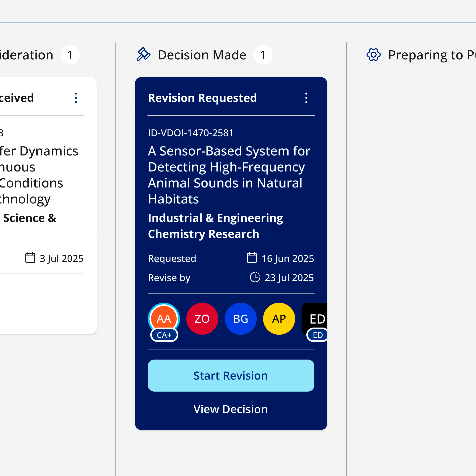Viewport: 476px width, 476px height.
Task: Click the calendar icon beside 16 Jun 2025
Action: (252, 258)
